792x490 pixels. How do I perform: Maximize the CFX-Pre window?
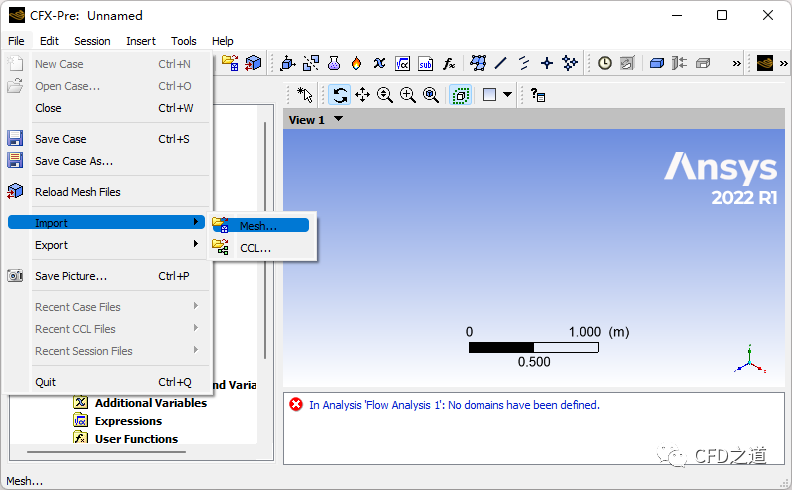pyautogui.click(x=722, y=15)
